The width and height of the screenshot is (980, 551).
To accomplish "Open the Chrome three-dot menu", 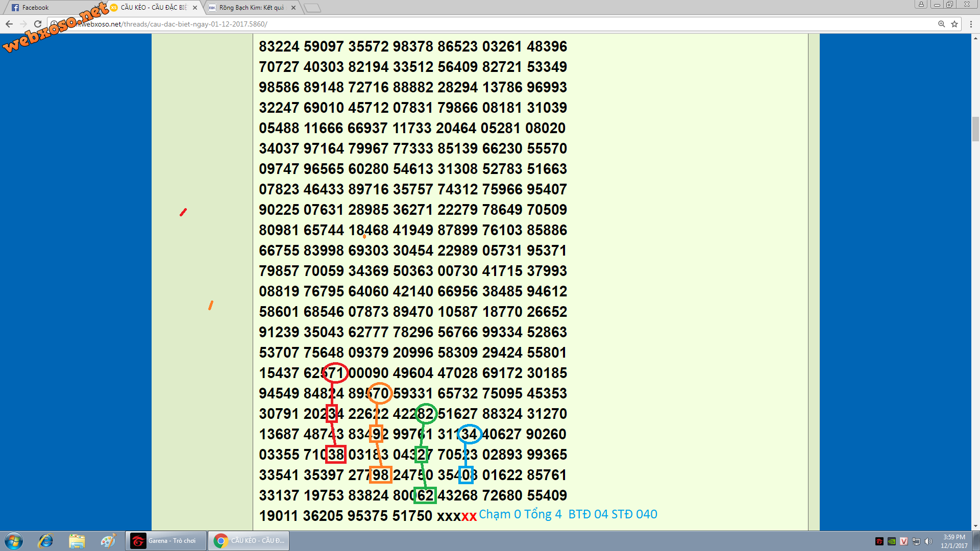I will click(x=971, y=24).
